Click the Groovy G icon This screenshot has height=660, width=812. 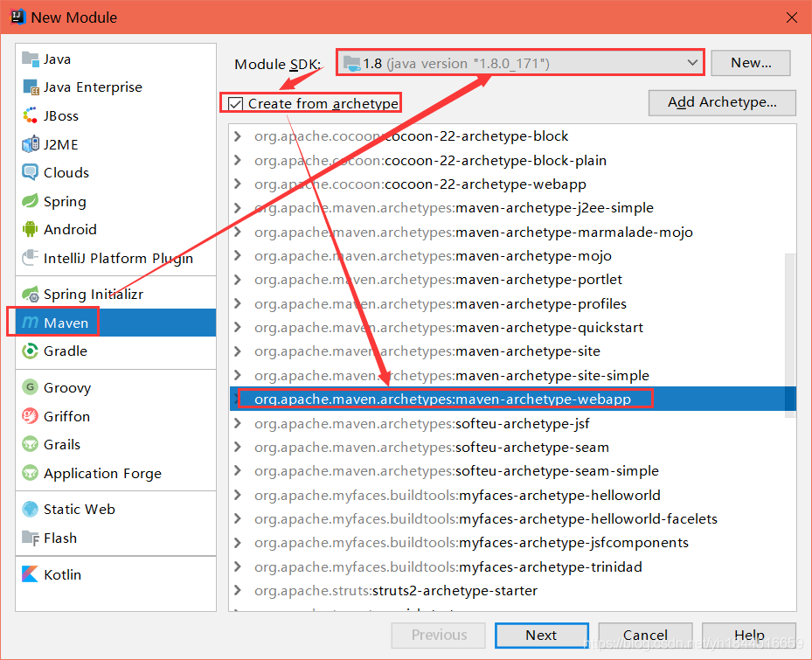(x=31, y=387)
